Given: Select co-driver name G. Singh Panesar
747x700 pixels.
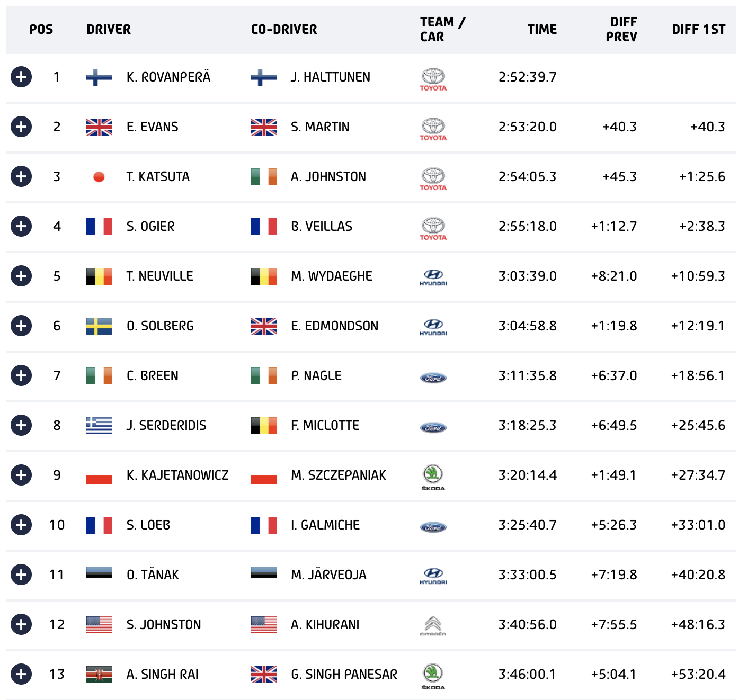Looking at the screenshot, I should tap(344, 674).
